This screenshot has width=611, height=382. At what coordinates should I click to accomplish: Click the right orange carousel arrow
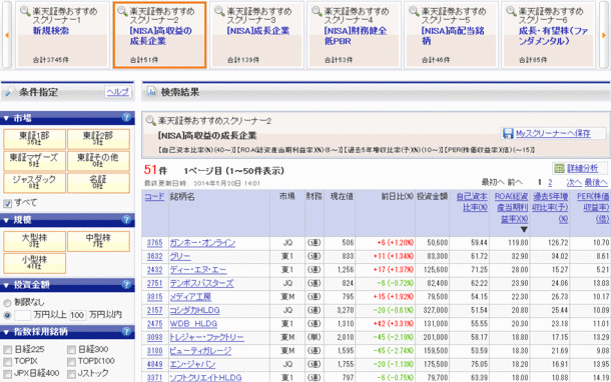click(x=604, y=35)
